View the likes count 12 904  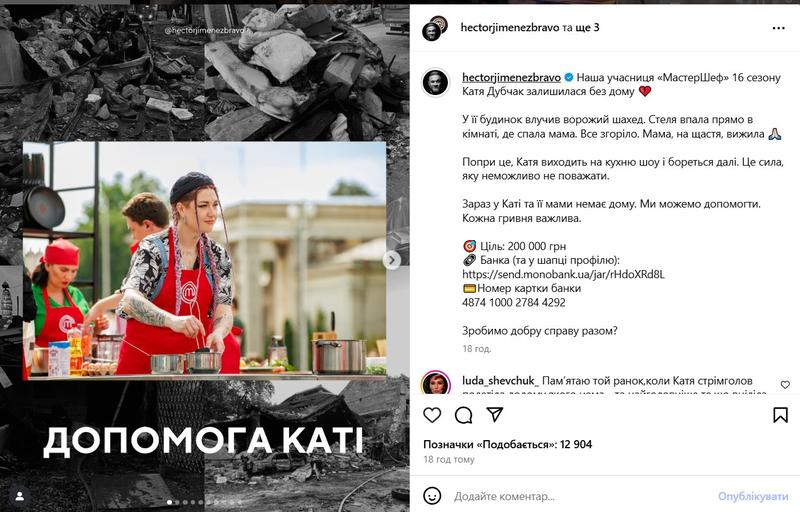(x=508, y=444)
